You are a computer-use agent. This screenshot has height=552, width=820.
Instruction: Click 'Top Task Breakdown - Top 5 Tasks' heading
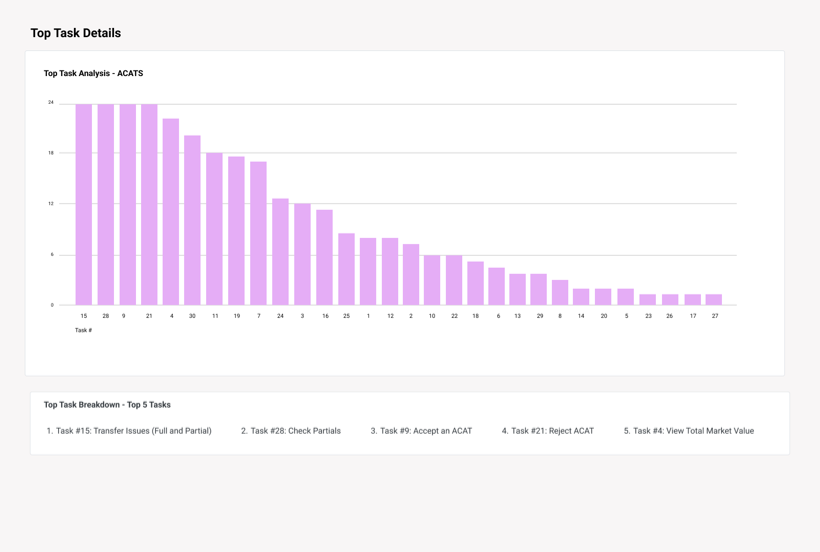click(107, 405)
